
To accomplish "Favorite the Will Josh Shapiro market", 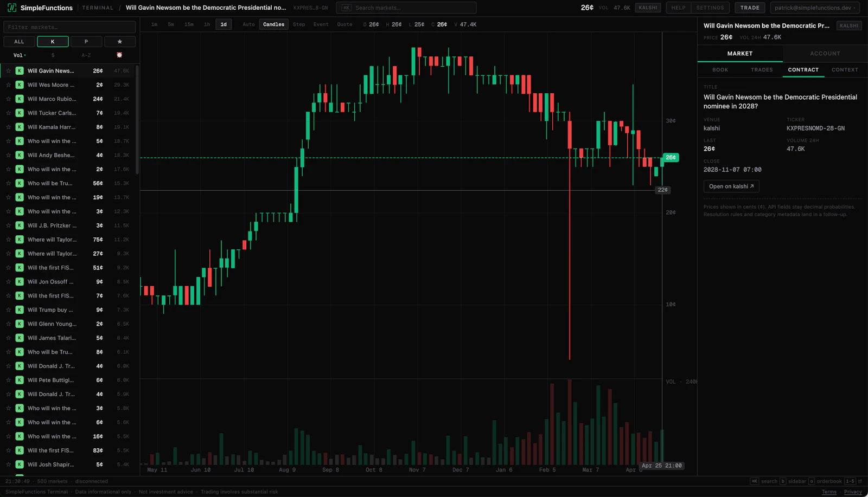I will click(8, 464).
